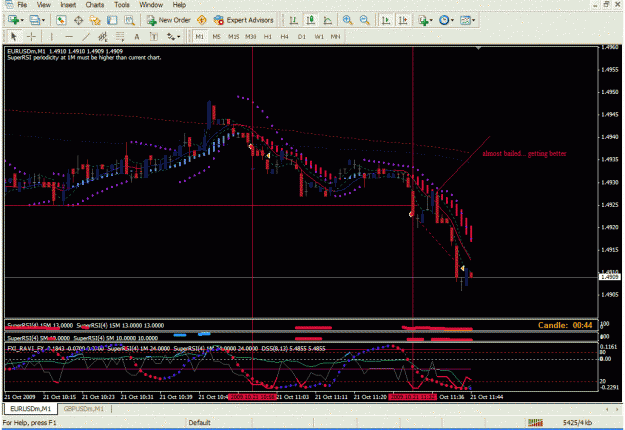Click the application icon left of File
The image size is (625, 430).
[9, 5]
